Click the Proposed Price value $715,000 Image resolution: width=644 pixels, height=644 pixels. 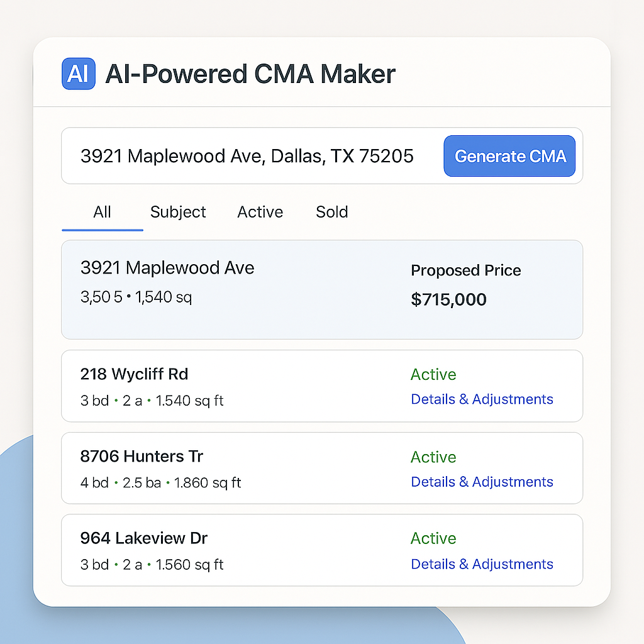pos(448,300)
